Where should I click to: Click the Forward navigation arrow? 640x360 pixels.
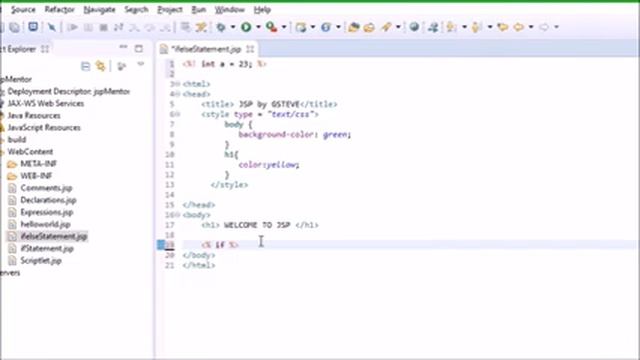tap(544, 27)
